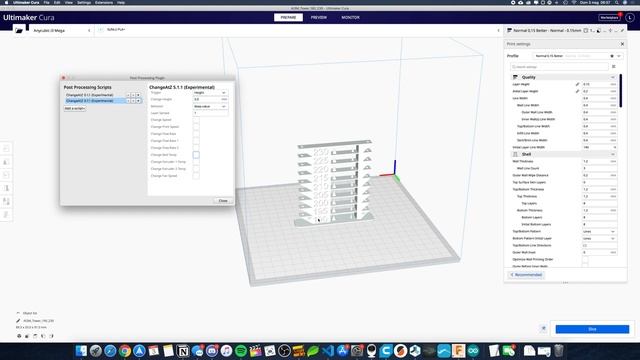The width and height of the screenshot is (640, 360).
Task: Move second ChangeAtZ script up
Action: tap(128, 100)
